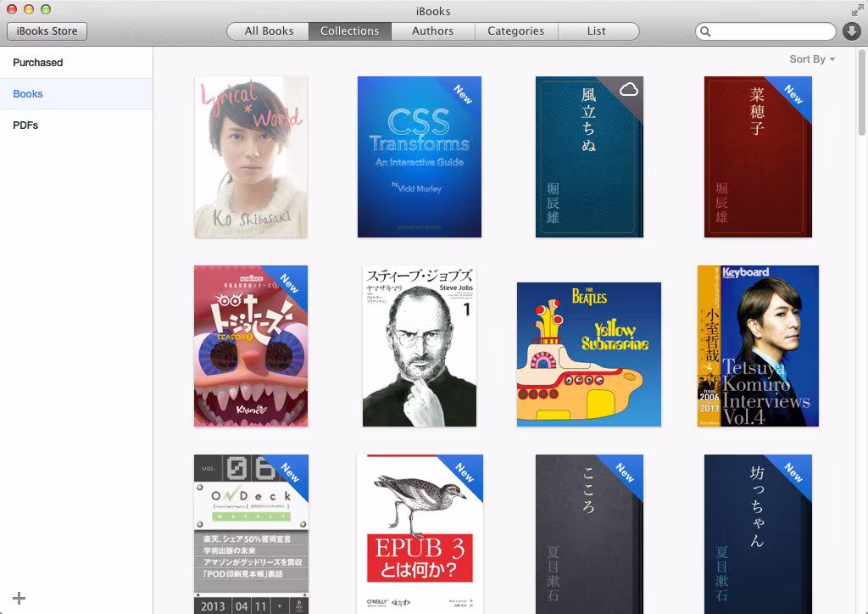Screen dimensions: 868x614
Task: Switch to Categories view
Action: [x=516, y=31]
